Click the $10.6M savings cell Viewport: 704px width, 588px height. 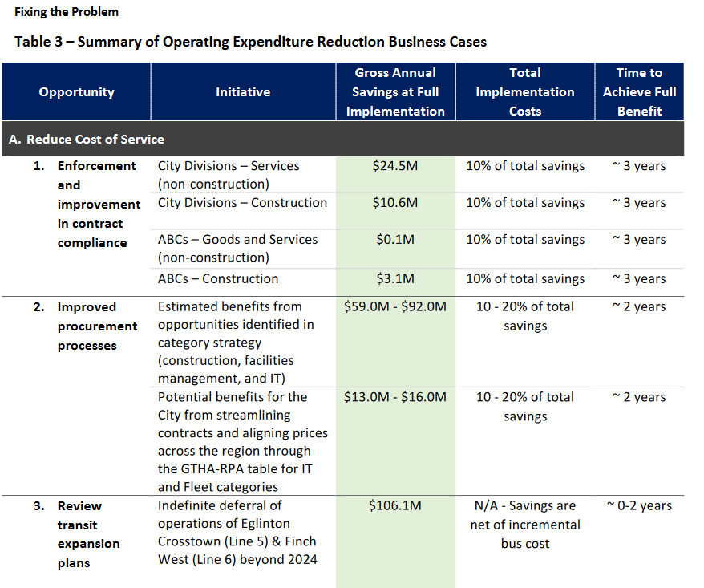(395, 203)
